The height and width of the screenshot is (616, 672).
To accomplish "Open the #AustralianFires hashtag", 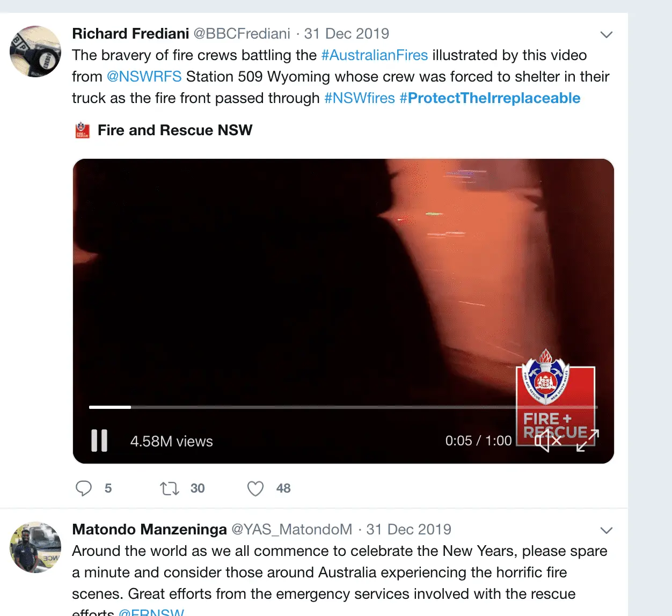I will pos(375,55).
